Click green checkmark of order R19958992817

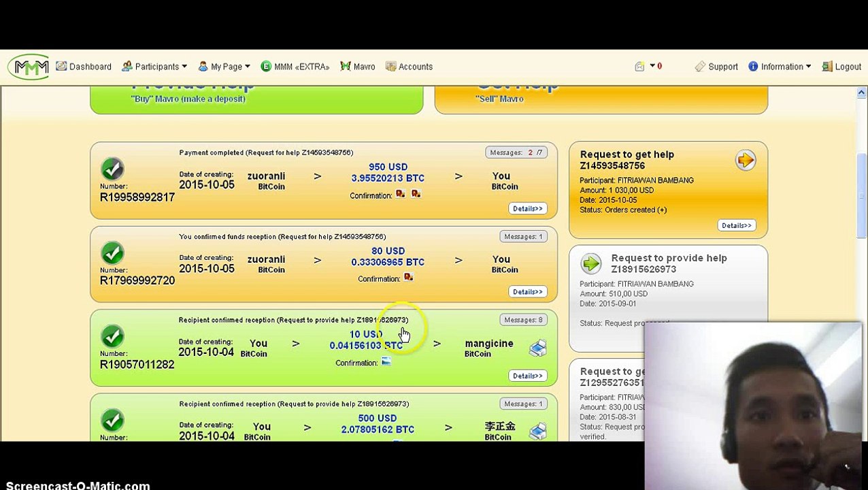click(112, 169)
